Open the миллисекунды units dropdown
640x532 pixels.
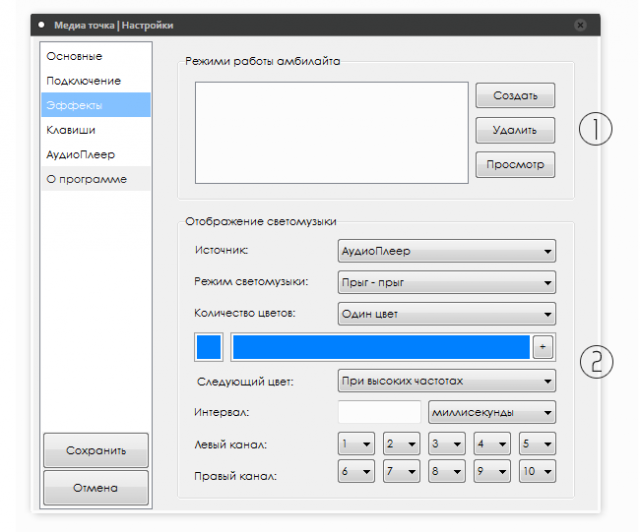click(x=491, y=412)
